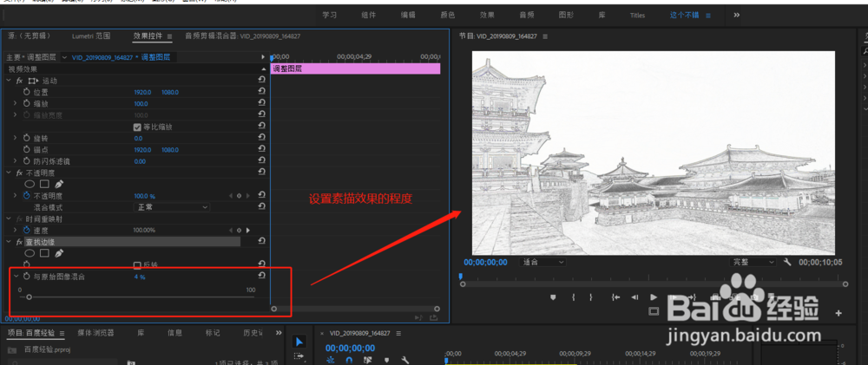Open the 媒体浏览器 panel tab
868x365 pixels.
click(95, 333)
